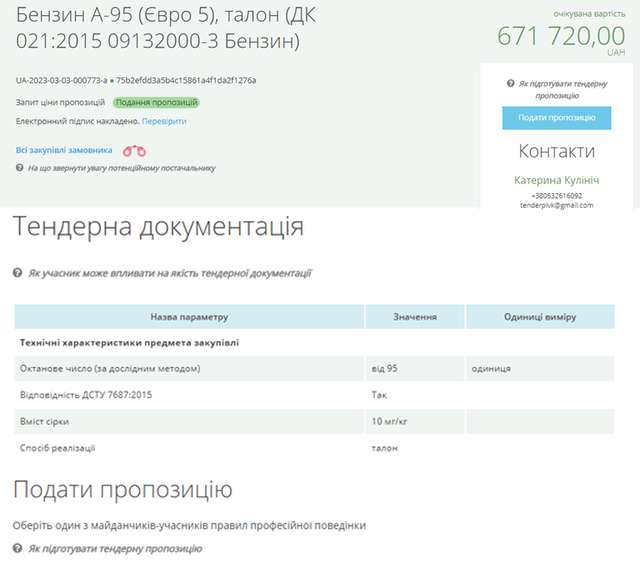Click the green 'Подання пропозицій' status badge

(x=157, y=102)
